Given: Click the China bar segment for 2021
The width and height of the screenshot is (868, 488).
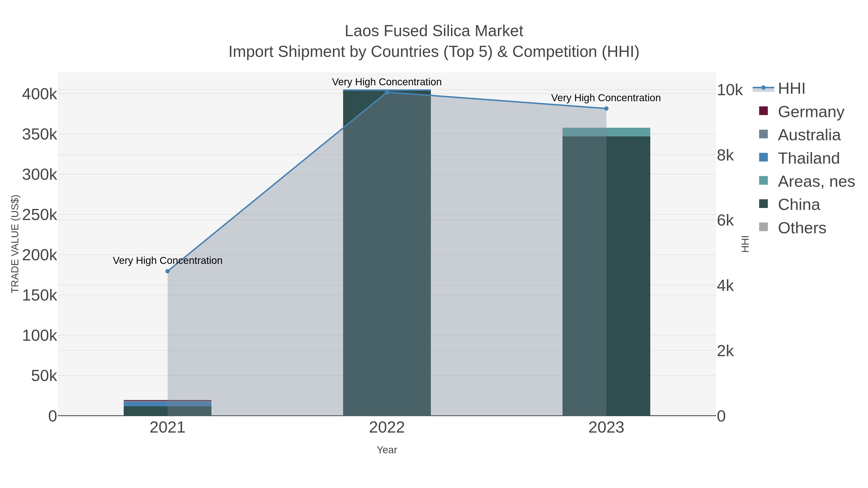Looking at the screenshot, I should pos(168,411).
